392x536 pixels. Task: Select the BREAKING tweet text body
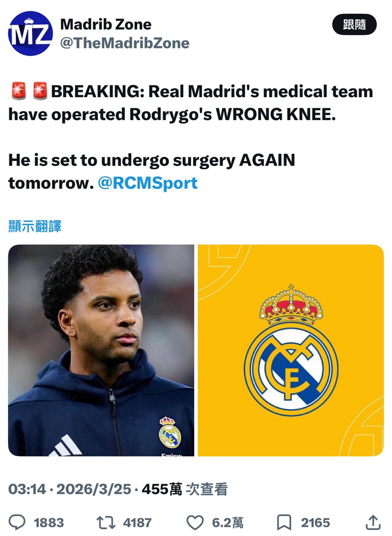tap(191, 137)
